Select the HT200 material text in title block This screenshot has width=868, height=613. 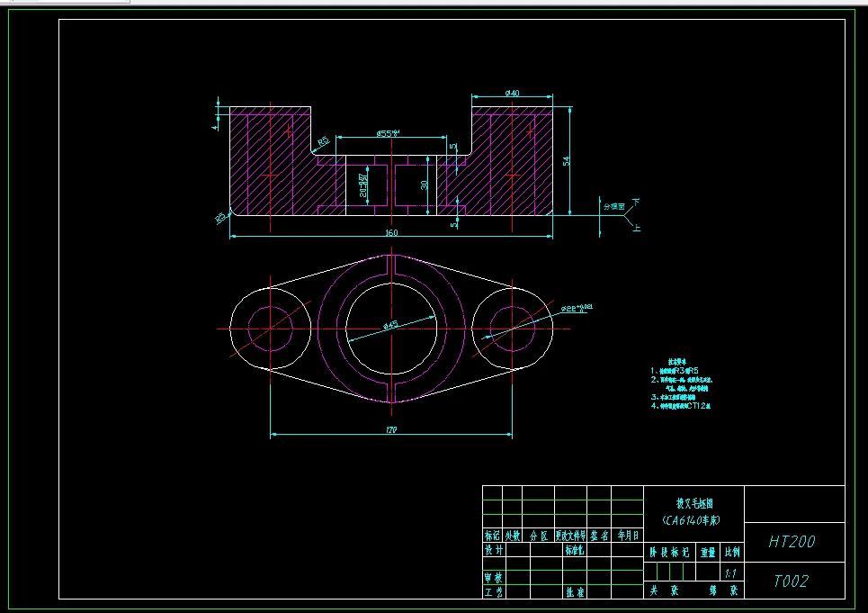pyautogui.click(x=792, y=542)
